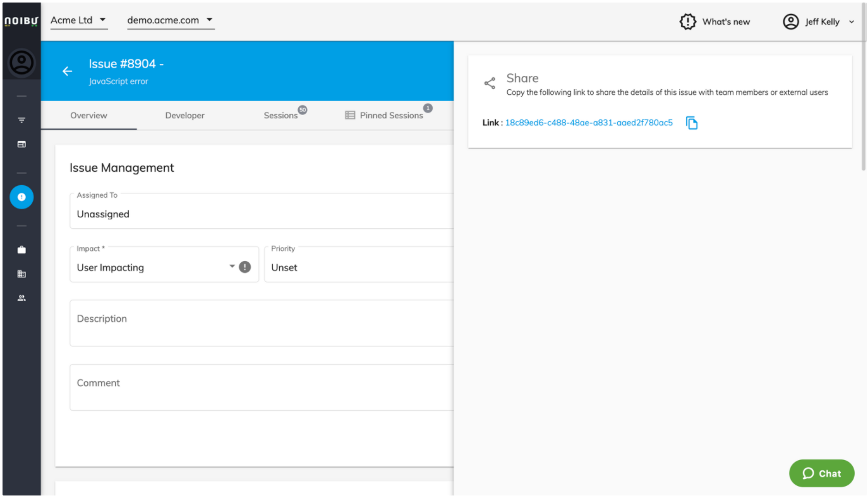Click the Issue Management heading
The width and height of the screenshot is (868, 498).
pyautogui.click(x=122, y=167)
